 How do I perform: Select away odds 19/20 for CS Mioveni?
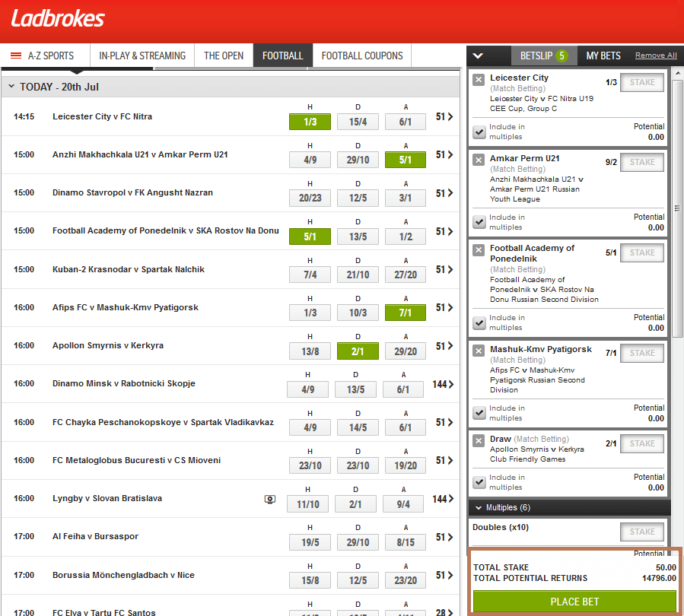point(406,466)
